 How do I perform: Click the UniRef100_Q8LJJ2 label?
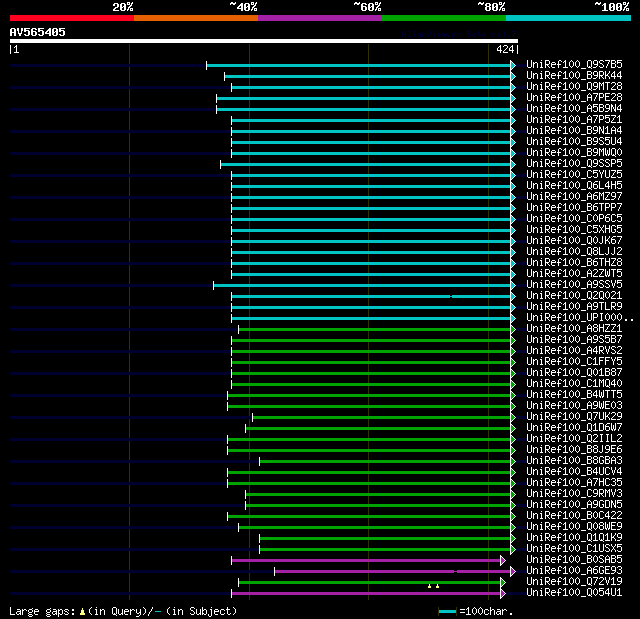574,252
